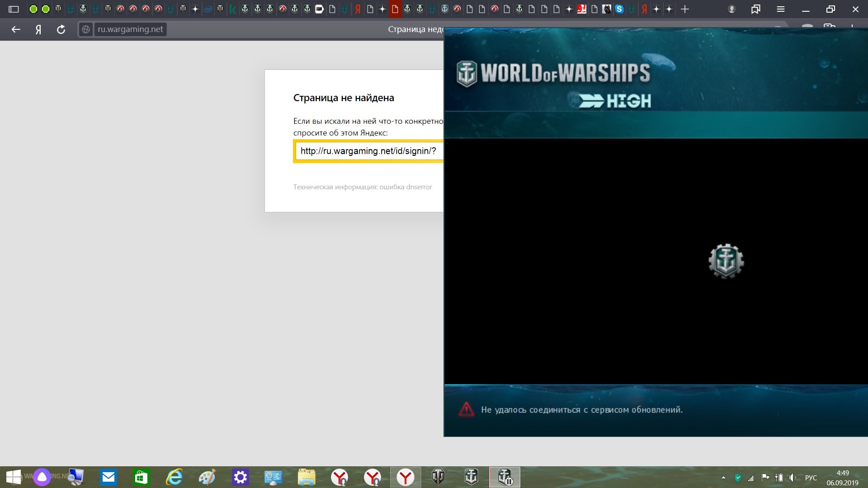This screenshot has height=488, width=868.
Task: Open the browser hamburger menu
Action: [781, 9]
